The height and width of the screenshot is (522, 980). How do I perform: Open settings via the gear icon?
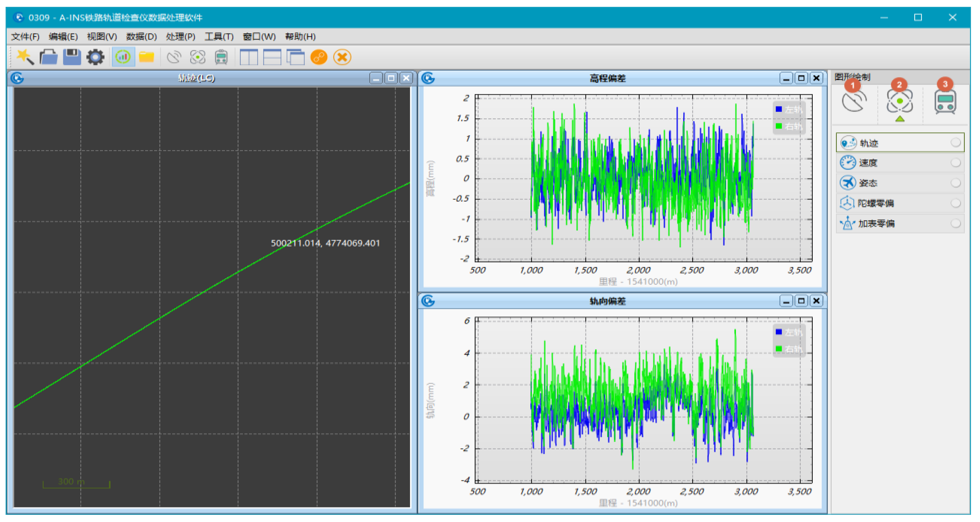pos(96,57)
